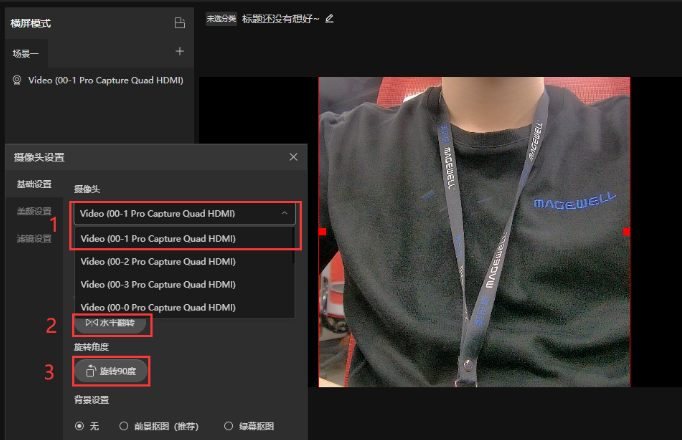Open the 滤镜设置 tab
The height and width of the screenshot is (440, 682).
click(34, 238)
